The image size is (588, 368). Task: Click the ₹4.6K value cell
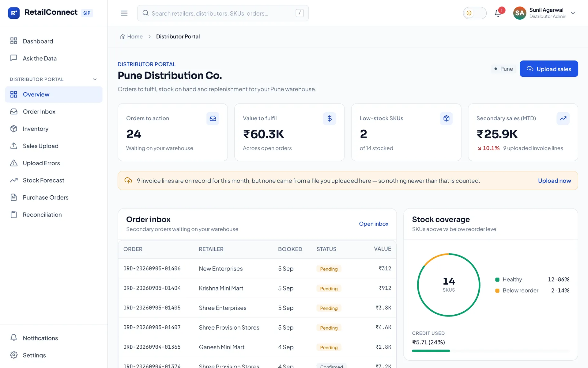pos(383,328)
